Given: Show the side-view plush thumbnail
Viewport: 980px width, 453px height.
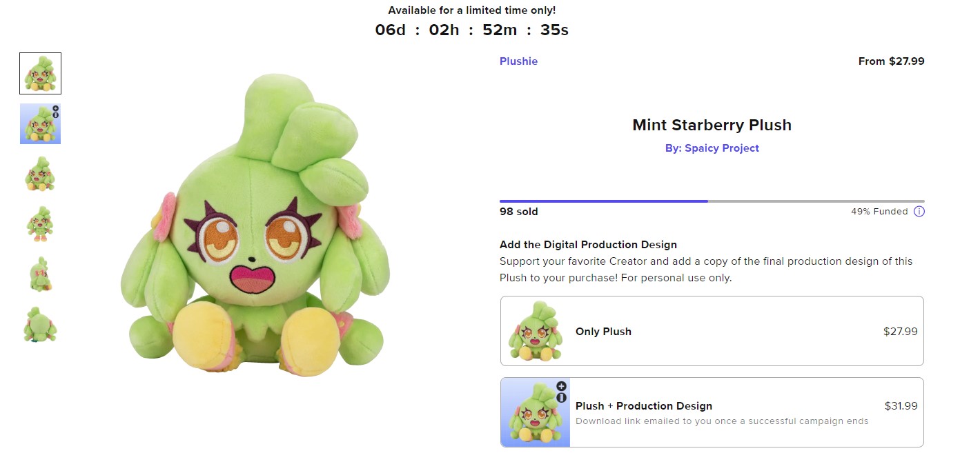Looking at the screenshot, I should [40, 274].
